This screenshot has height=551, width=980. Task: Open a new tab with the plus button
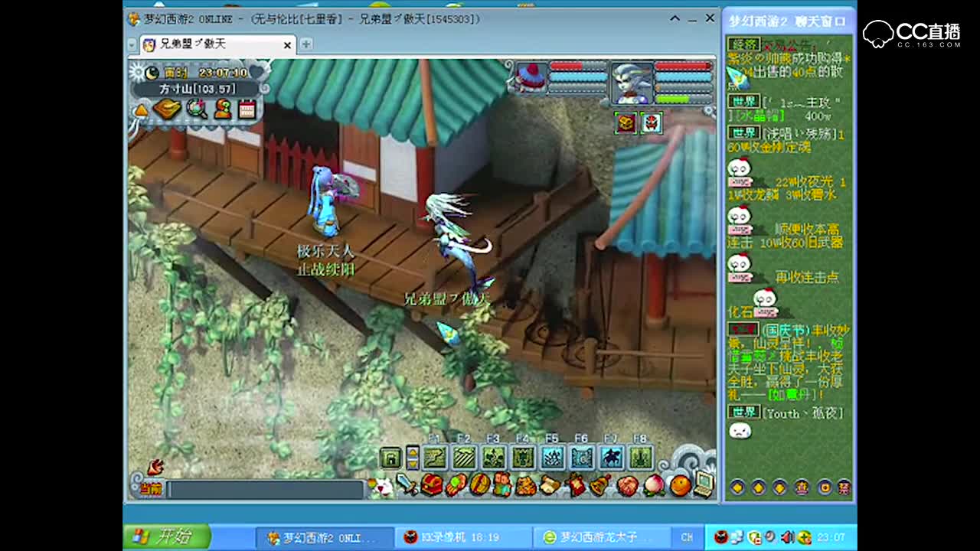(x=305, y=44)
